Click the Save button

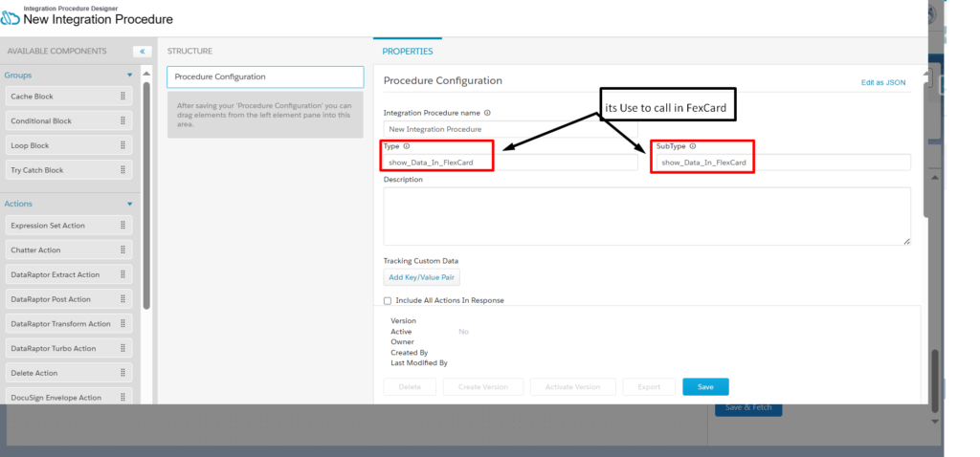[705, 387]
